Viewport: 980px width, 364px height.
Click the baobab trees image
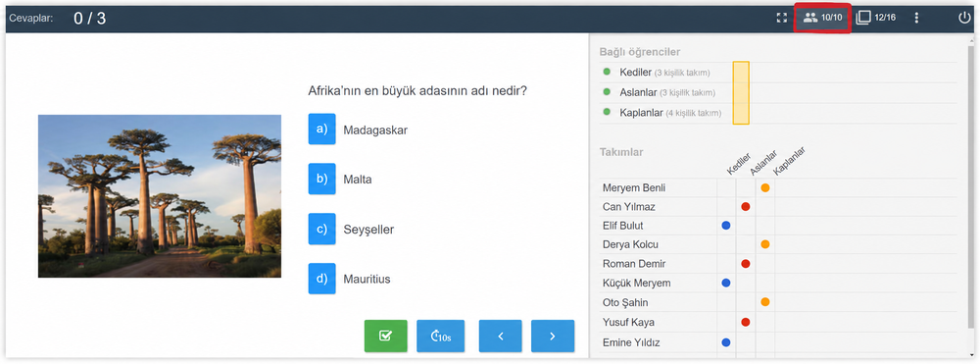click(160, 196)
